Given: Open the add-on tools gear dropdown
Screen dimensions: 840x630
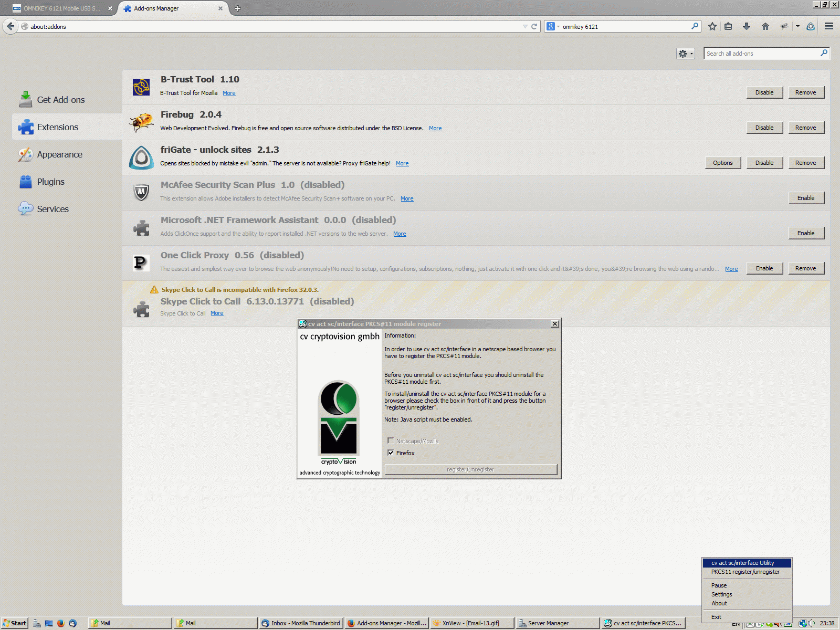Looking at the screenshot, I should point(686,54).
